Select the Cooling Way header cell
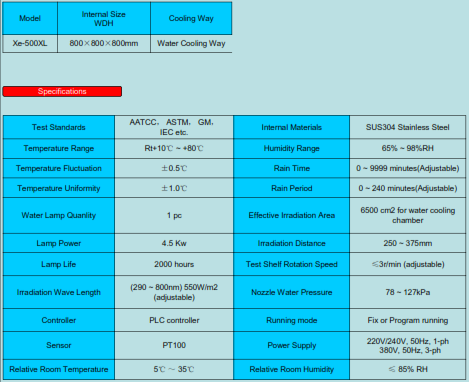469x382 pixels. (x=191, y=18)
